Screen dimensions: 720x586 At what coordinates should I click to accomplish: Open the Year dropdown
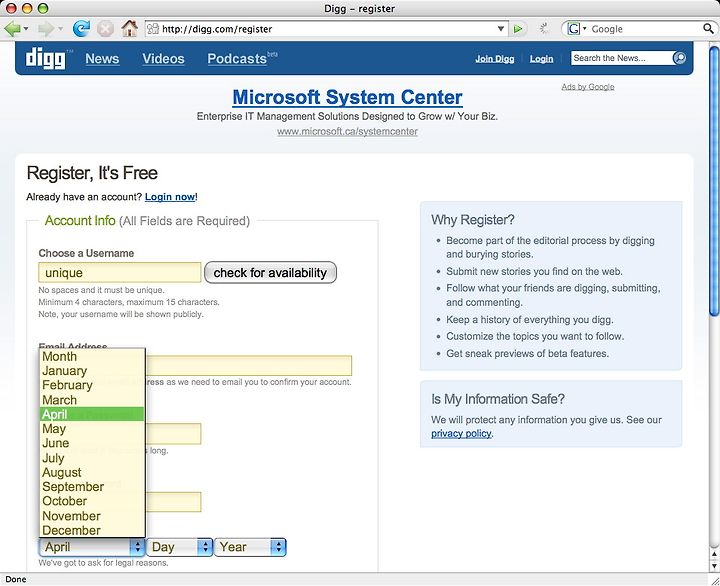pos(250,547)
